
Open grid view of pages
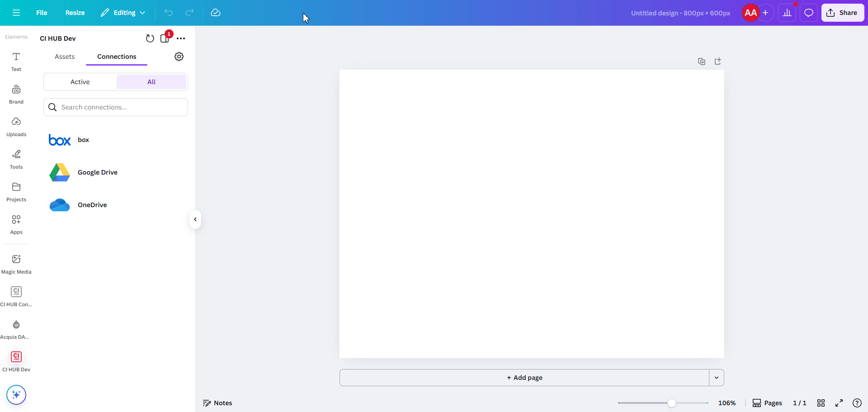[821, 403]
